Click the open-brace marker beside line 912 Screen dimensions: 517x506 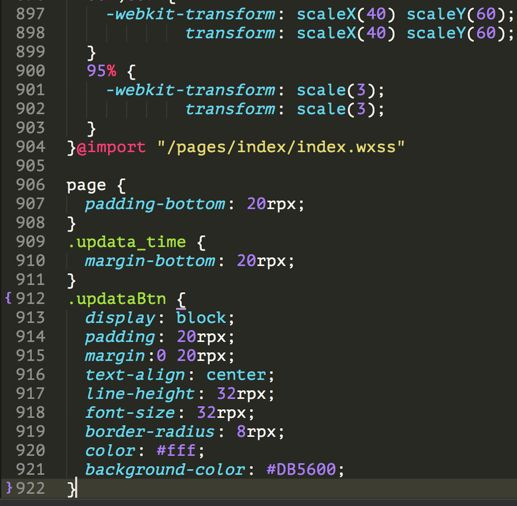point(8,298)
